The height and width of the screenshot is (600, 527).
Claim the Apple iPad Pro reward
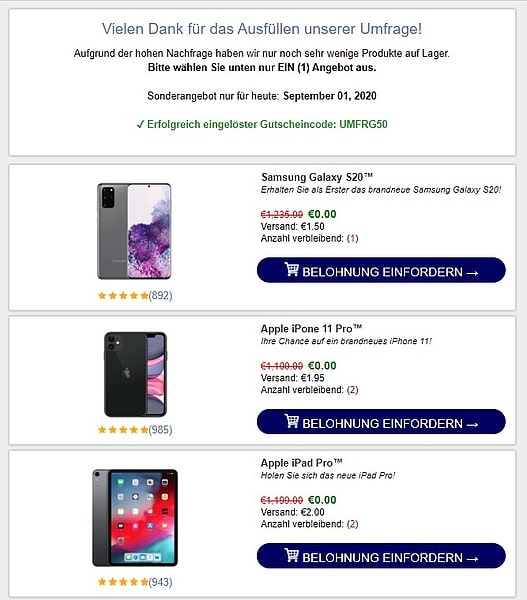click(x=381, y=556)
